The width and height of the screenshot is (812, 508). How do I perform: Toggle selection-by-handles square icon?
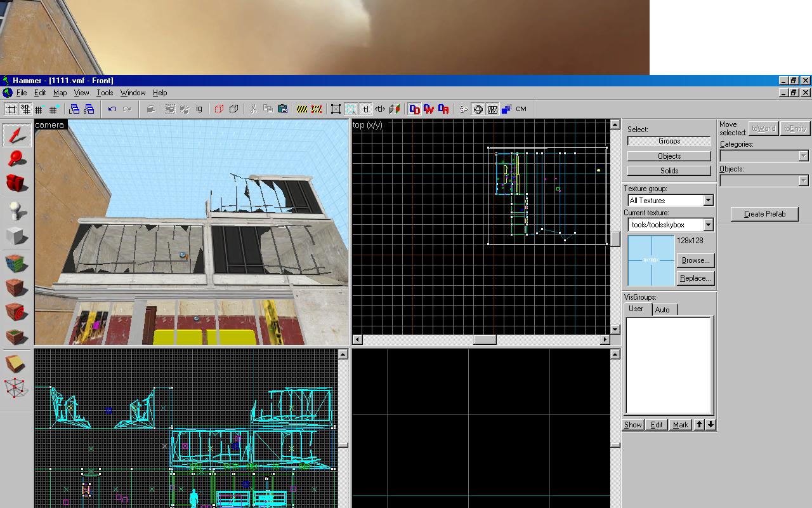(336, 109)
